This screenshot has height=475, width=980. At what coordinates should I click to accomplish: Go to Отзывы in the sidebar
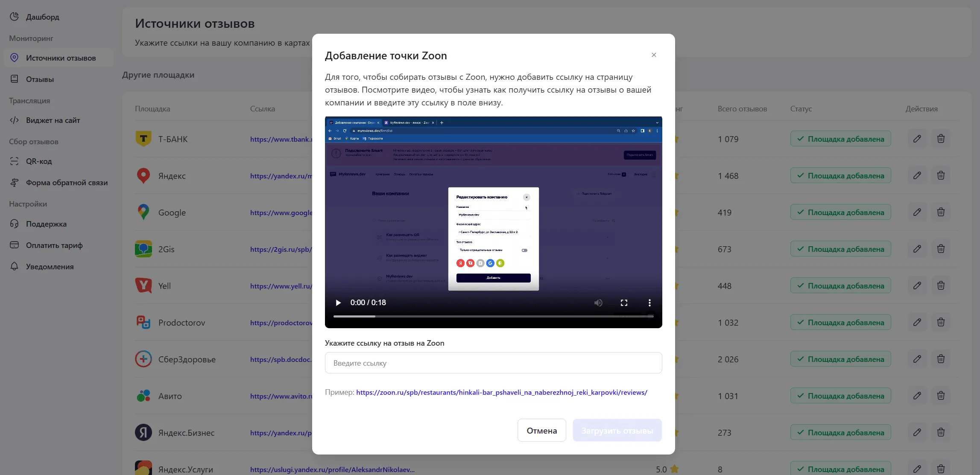(40, 79)
